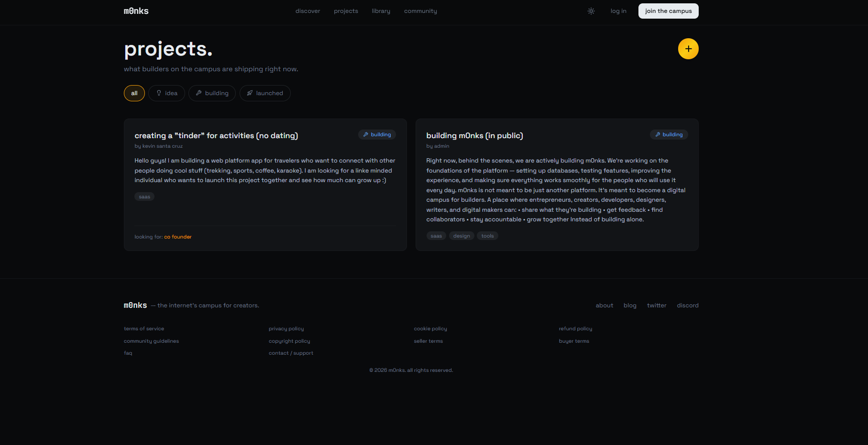Toggle the "launched" filter pill
Image resolution: width=868 pixels, height=445 pixels.
coord(265,93)
